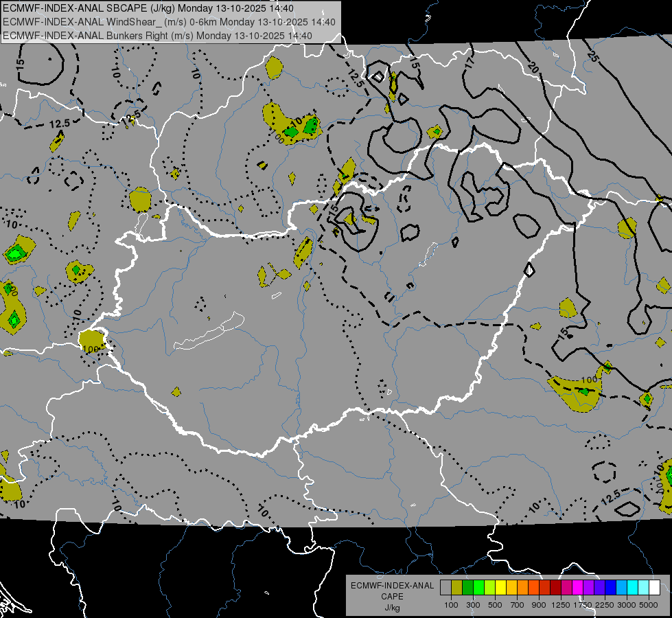
Task: Click the olive swatch left of 300
Action: 456,587
